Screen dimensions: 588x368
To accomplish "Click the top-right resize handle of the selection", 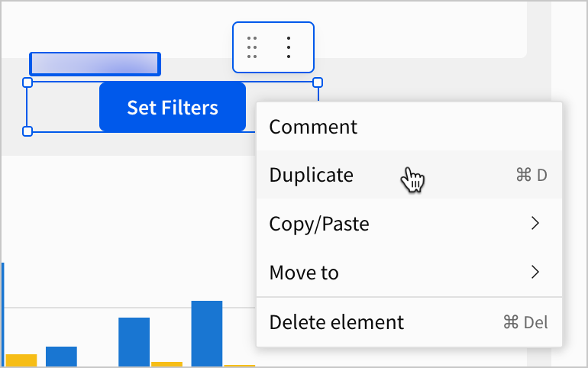I will [318, 82].
